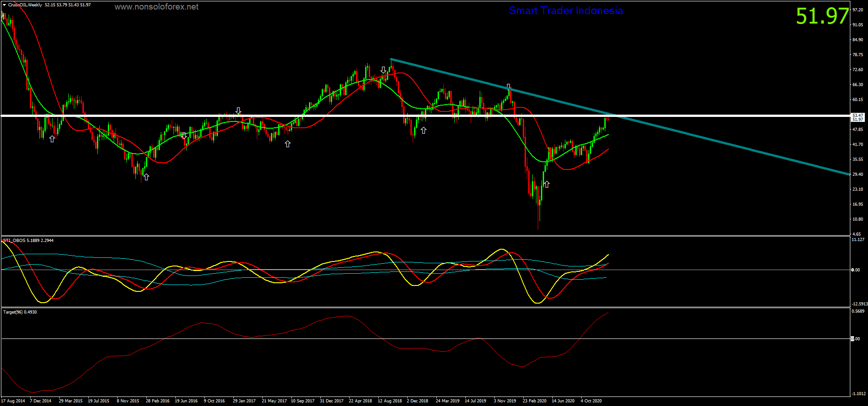Viewport: 868px width, 406px height.
Task: Click the 51.97 current price tag on scale
Action: pyautogui.click(x=858, y=120)
